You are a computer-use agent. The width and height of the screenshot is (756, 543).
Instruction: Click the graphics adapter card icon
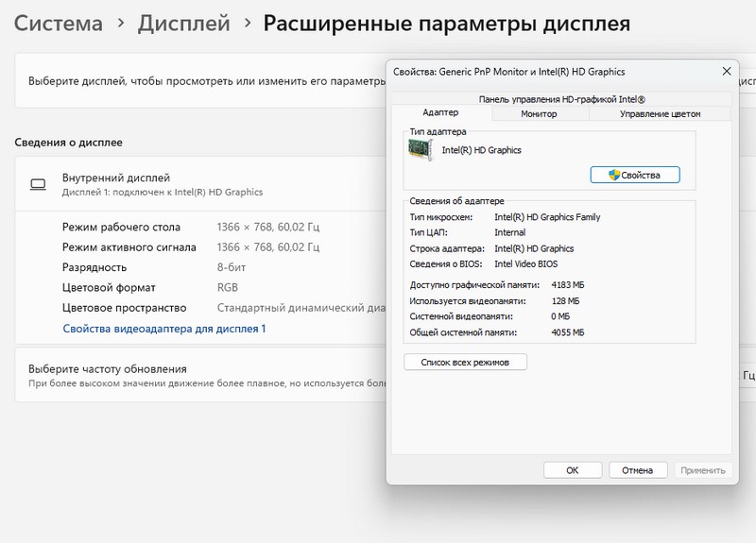tap(423, 150)
